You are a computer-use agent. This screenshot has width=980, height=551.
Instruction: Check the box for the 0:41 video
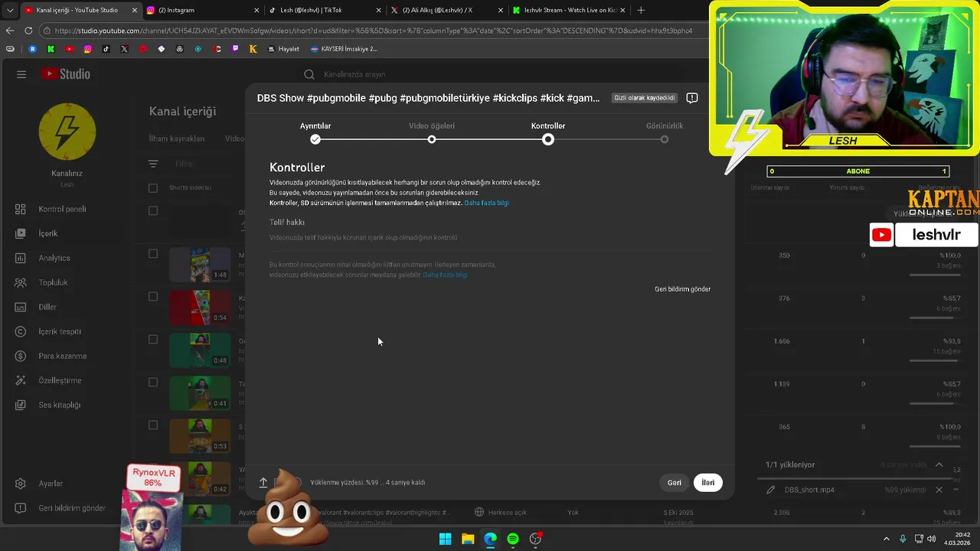coord(153,383)
